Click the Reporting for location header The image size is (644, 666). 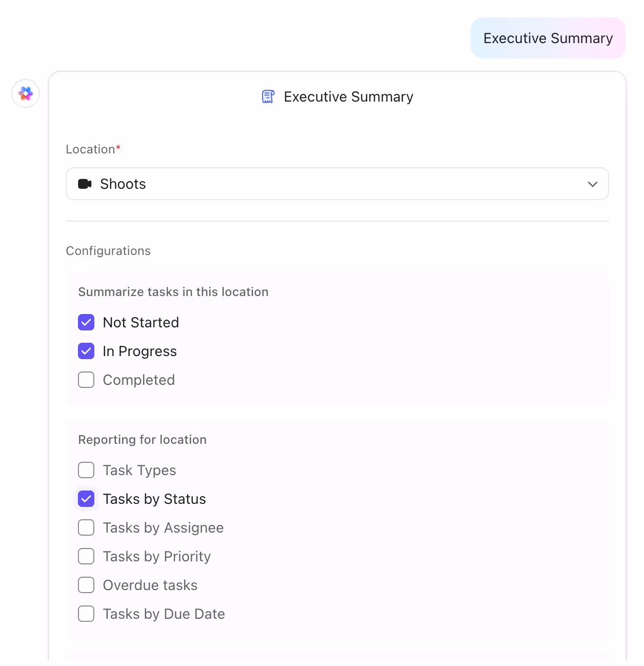(142, 439)
